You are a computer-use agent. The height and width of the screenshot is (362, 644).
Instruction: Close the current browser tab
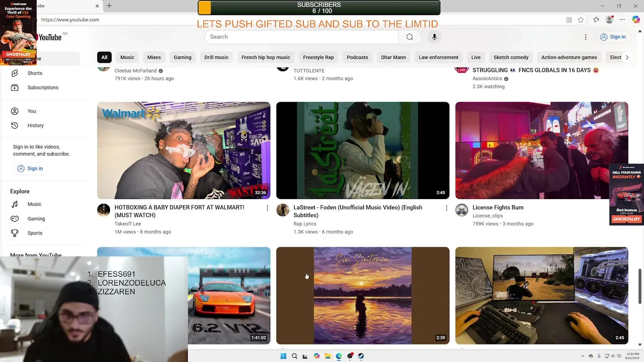point(97,6)
